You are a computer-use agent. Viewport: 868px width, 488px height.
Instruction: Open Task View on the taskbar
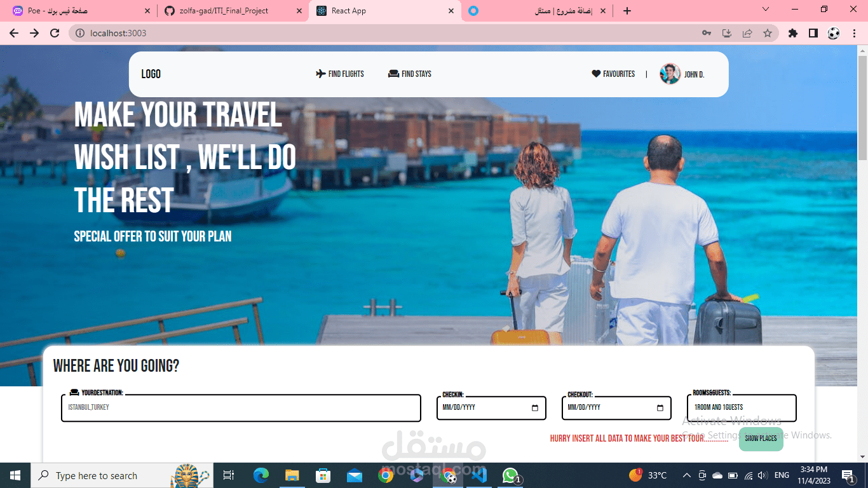click(x=229, y=475)
